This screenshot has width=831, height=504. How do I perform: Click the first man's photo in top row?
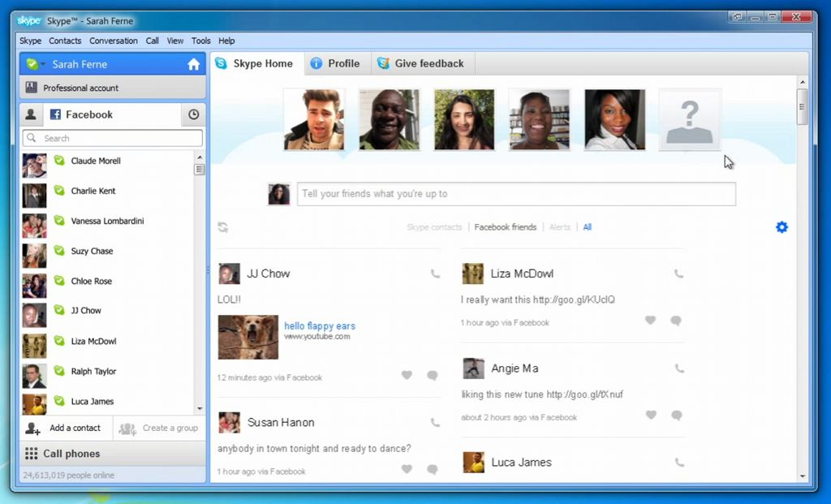[x=314, y=119]
